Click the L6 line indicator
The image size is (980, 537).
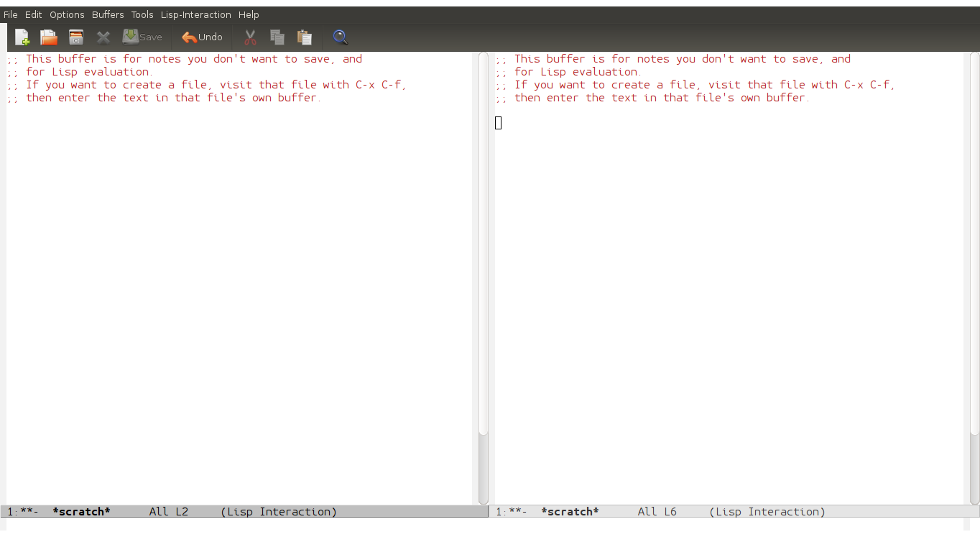670,512
